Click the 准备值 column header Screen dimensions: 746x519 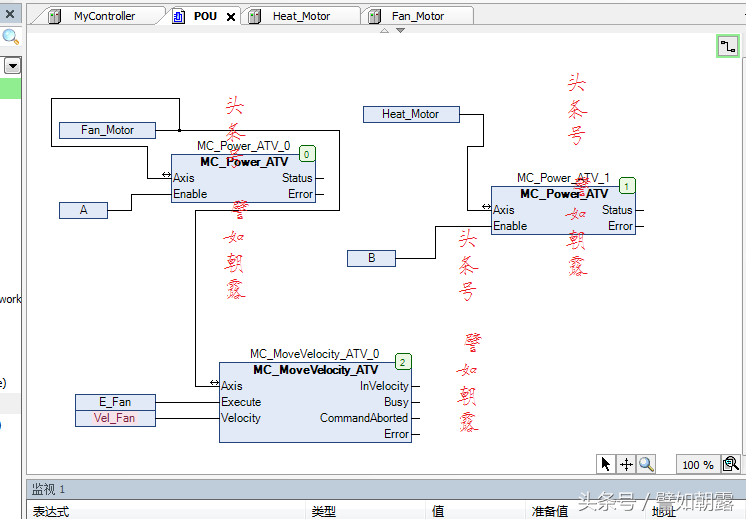tap(550, 511)
